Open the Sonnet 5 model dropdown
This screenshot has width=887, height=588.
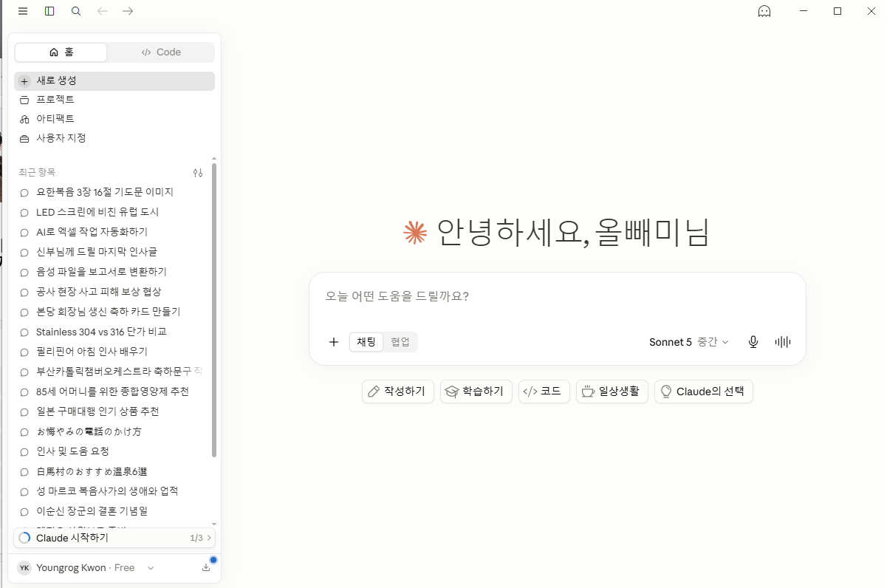(689, 342)
